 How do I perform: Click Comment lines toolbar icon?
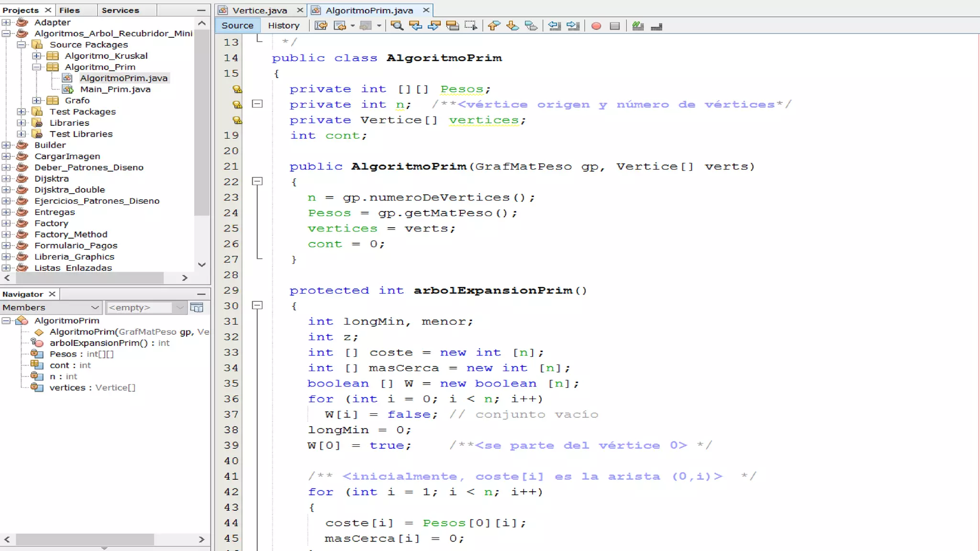[638, 26]
